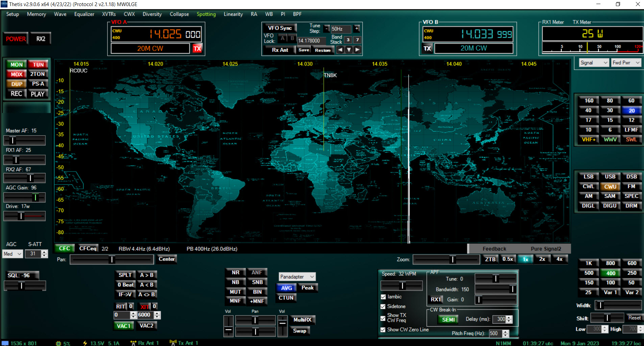Click the red TX indicator in VFO A
Screen dimensions: 644x346
coord(197,49)
